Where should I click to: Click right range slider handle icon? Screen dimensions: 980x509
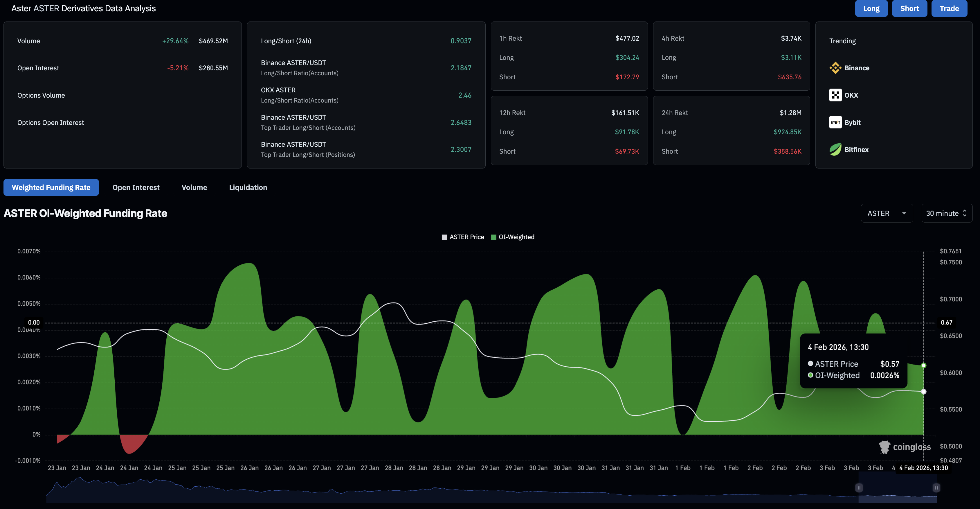coord(936,488)
